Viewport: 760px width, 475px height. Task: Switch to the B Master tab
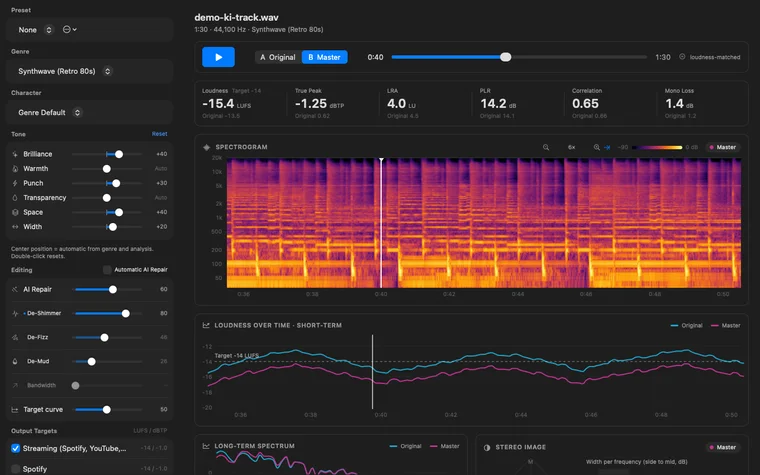pos(325,57)
